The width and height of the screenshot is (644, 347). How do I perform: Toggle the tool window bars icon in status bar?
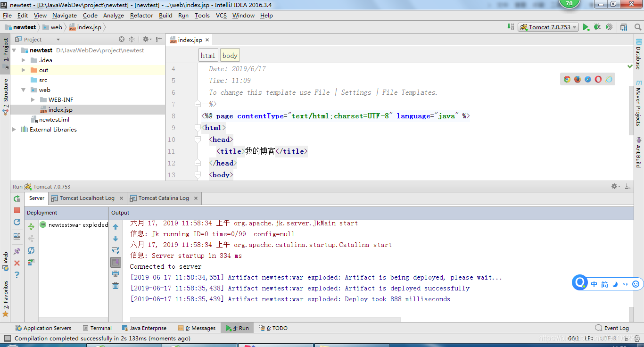(7, 338)
